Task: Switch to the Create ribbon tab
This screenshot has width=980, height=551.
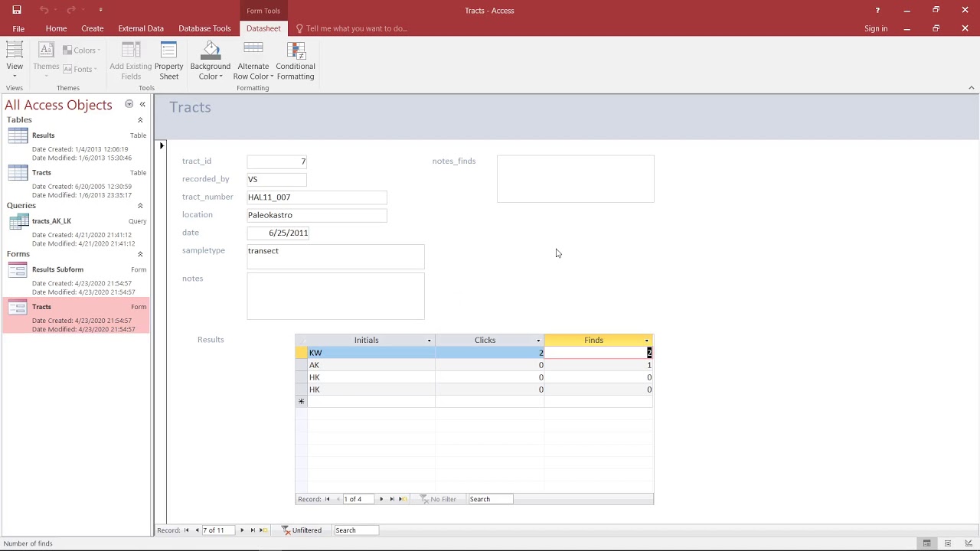Action: (93, 28)
